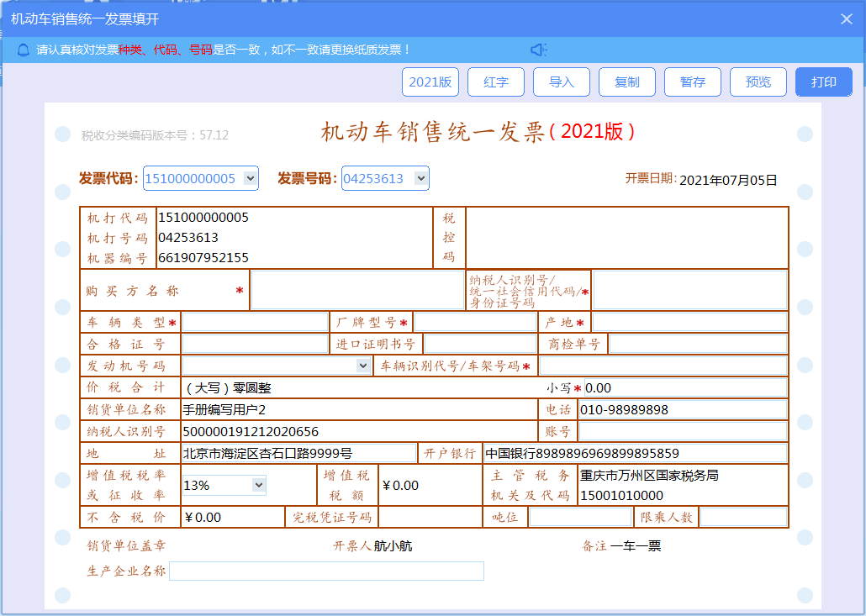Click the 吨位 input field

click(580, 517)
